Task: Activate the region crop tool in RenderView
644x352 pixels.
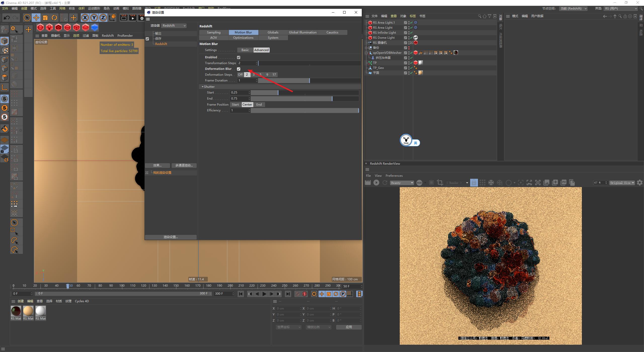Action: coord(440,183)
